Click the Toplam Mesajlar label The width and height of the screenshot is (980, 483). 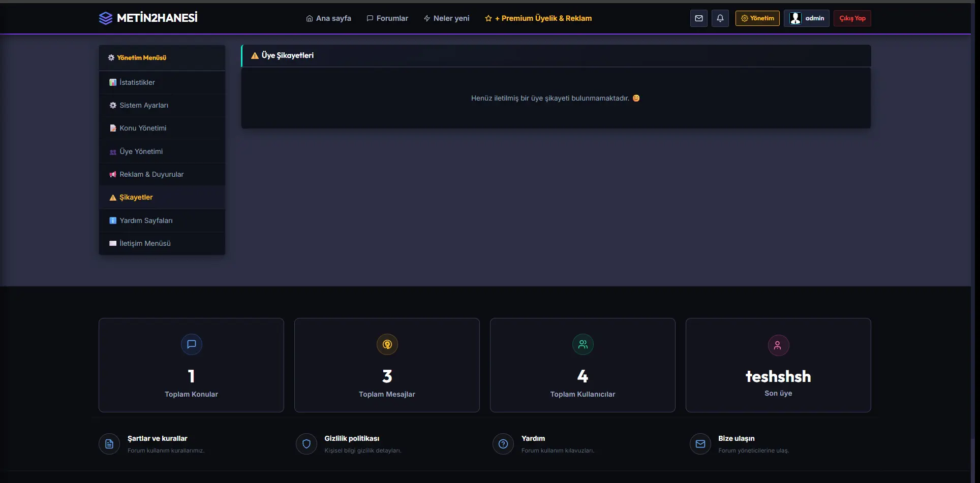click(387, 394)
